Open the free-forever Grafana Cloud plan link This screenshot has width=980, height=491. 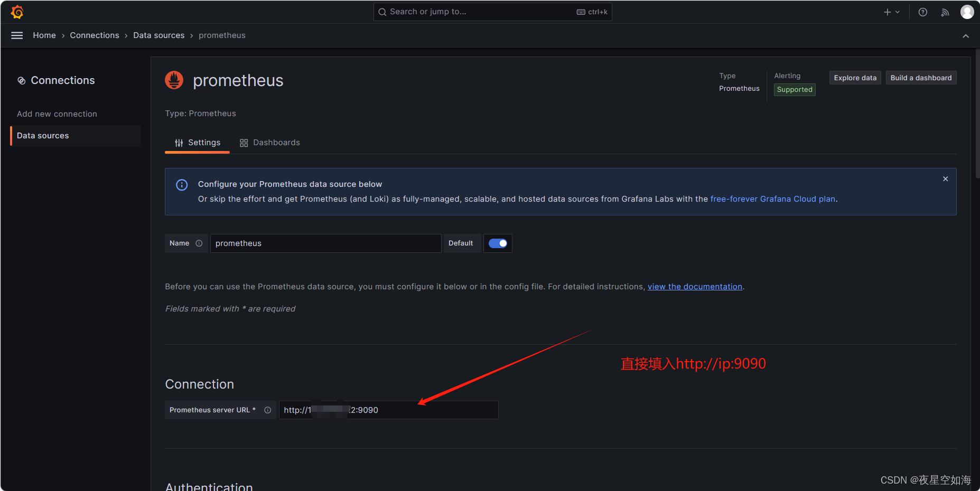(772, 199)
